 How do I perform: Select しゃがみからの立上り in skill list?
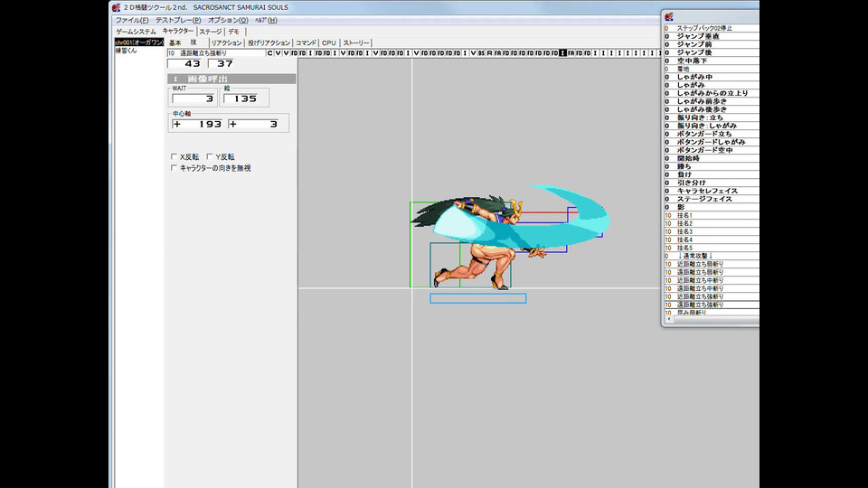click(x=712, y=93)
